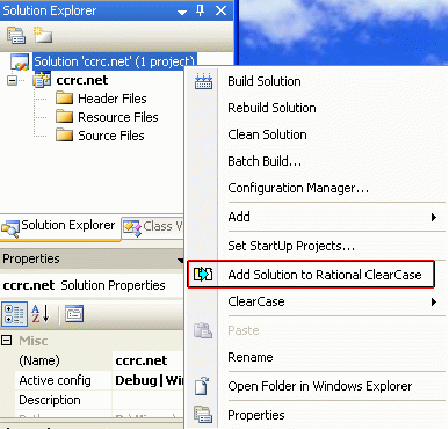Select Solution 'ccrc.net' (1 project) node
The image size is (448, 429).
(x=114, y=62)
